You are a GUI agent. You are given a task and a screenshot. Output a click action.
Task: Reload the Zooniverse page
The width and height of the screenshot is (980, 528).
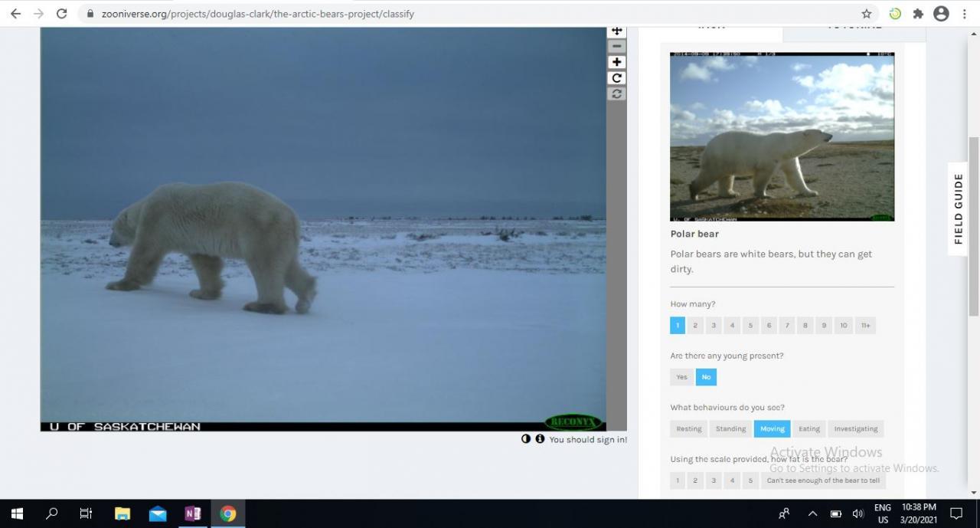[62, 14]
